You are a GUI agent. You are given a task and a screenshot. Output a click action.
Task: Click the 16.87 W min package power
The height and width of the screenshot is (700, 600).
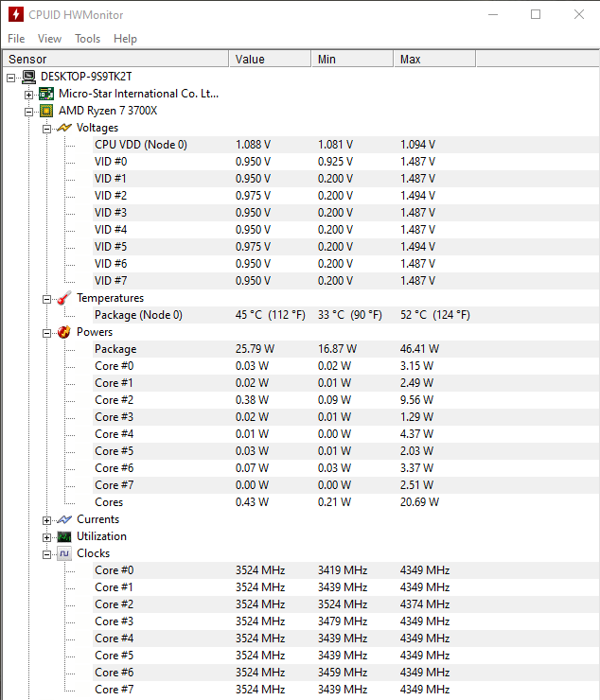[337, 349]
